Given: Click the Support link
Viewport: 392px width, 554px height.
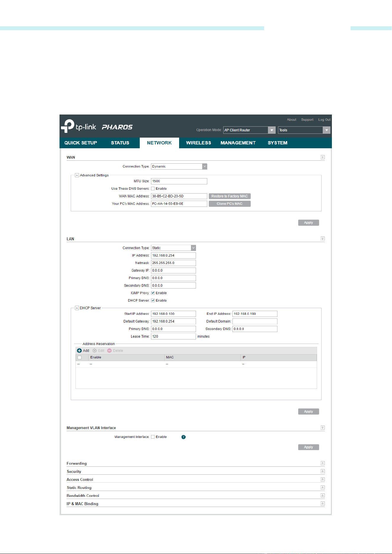Looking at the screenshot, I should (307, 120).
